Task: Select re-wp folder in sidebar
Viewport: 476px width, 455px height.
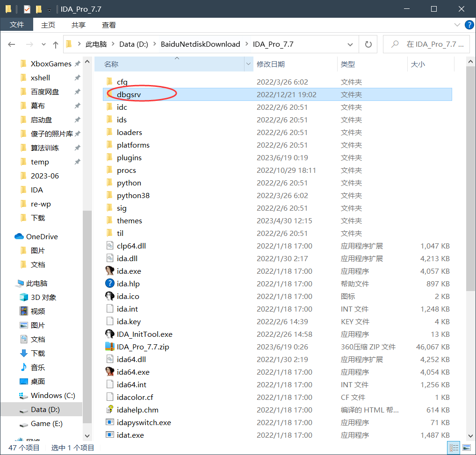Action: point(41,204)
